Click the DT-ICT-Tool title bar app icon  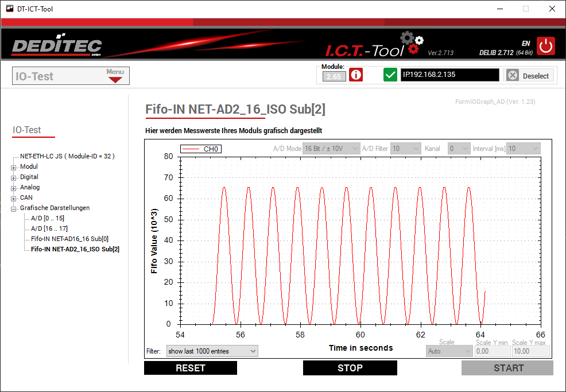click(x=9, y=9)
